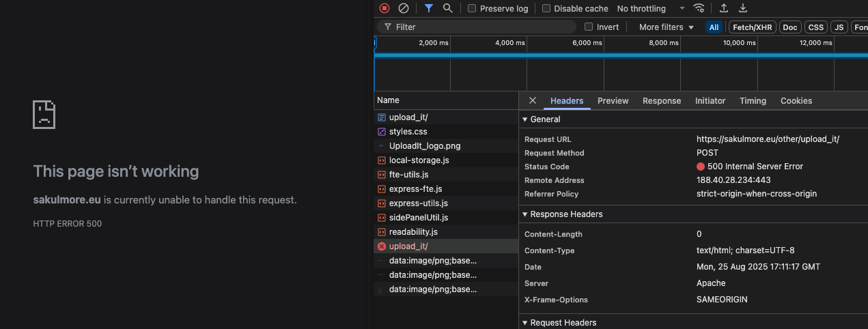Clear the network log

(x=404, y=8)
